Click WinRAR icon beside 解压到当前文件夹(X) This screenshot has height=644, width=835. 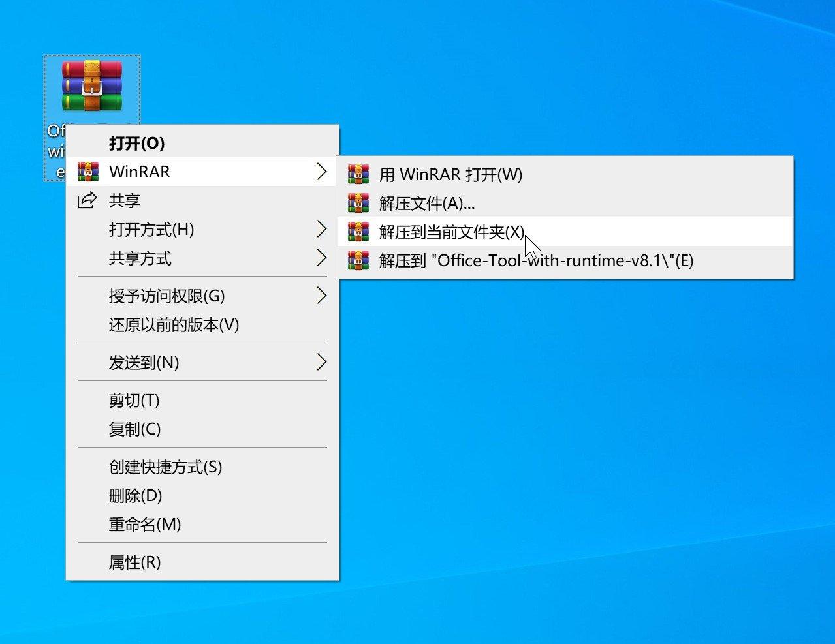coord(358,232)
